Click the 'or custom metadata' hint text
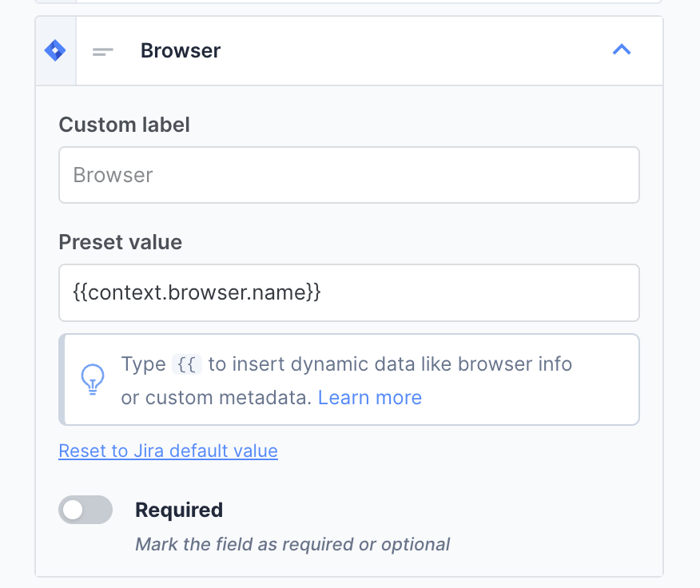 [x=216, y=397]
